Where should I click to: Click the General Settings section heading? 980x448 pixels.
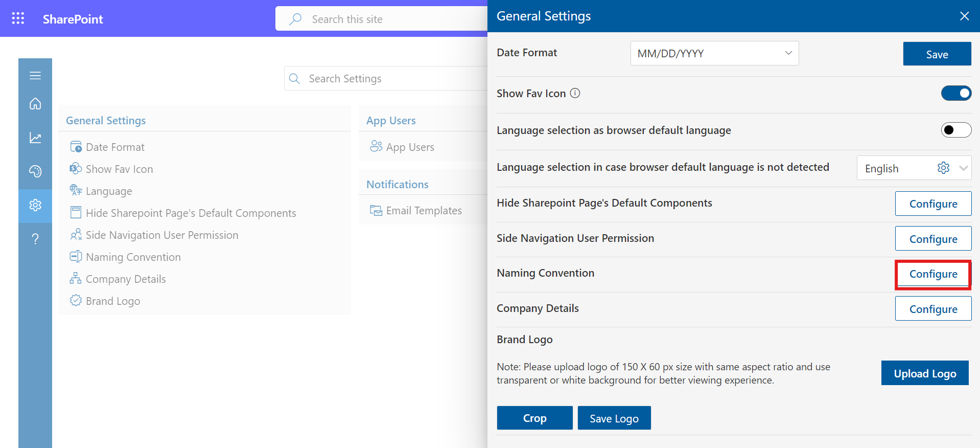click(x=106, y=121)
